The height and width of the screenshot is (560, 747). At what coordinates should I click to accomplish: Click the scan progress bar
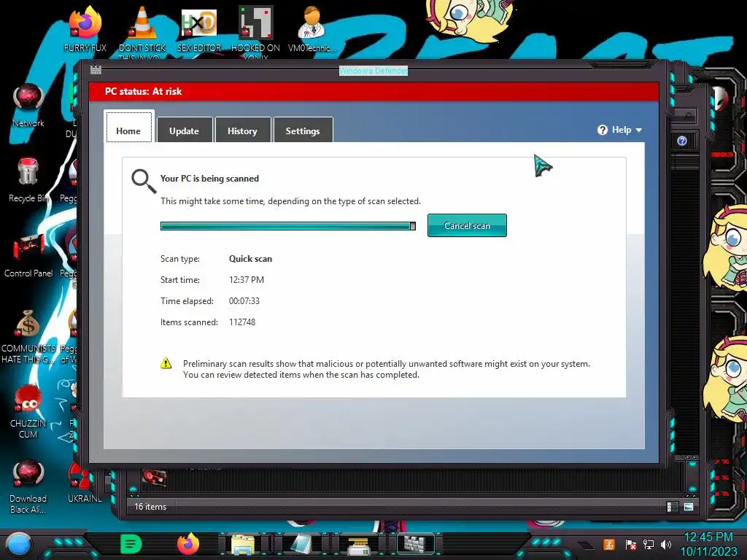coord(287,226)
